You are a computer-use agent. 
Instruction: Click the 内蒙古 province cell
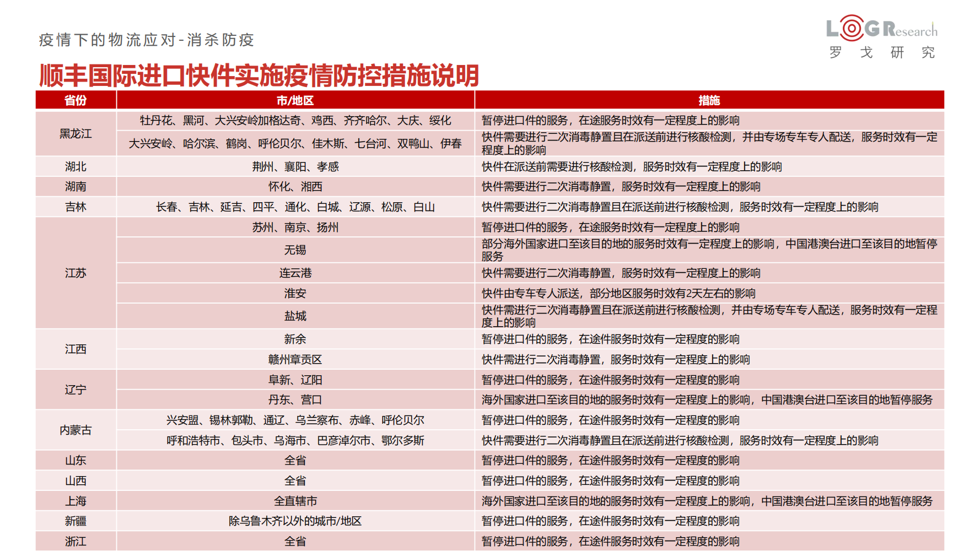pos(76,430)
